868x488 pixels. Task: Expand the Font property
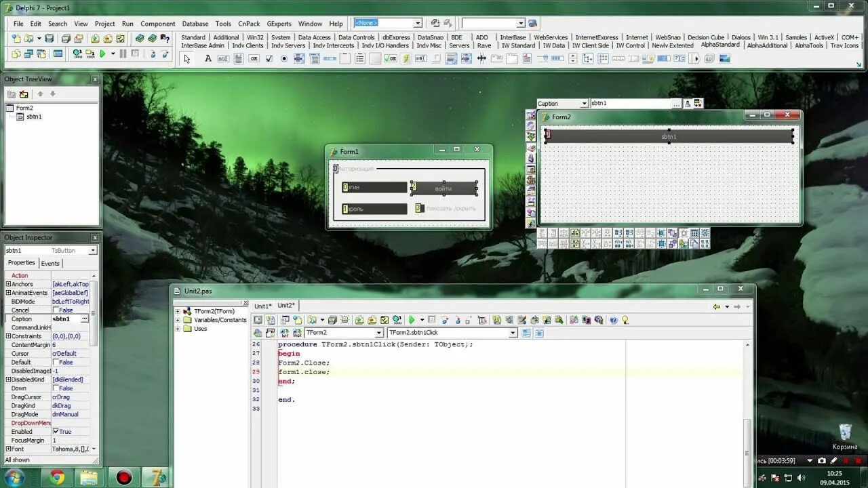pyautogui.click(x=8, y=449)
